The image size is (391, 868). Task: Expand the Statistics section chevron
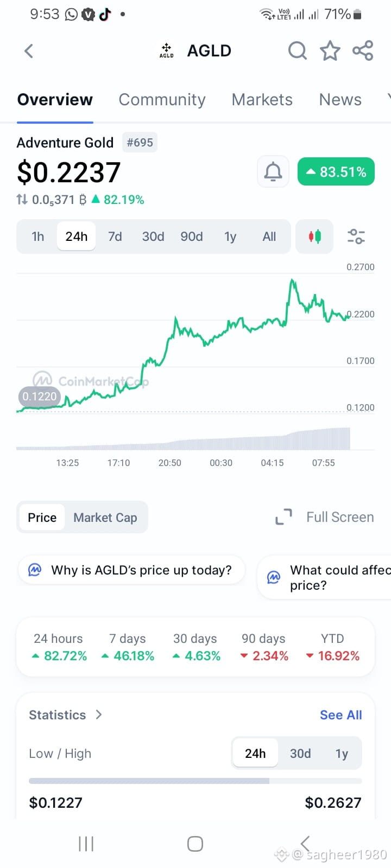[98, 714]
